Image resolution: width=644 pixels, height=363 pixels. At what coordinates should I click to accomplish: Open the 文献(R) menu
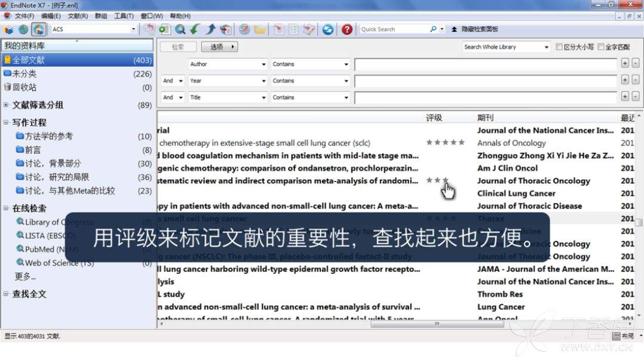point(78,16)
